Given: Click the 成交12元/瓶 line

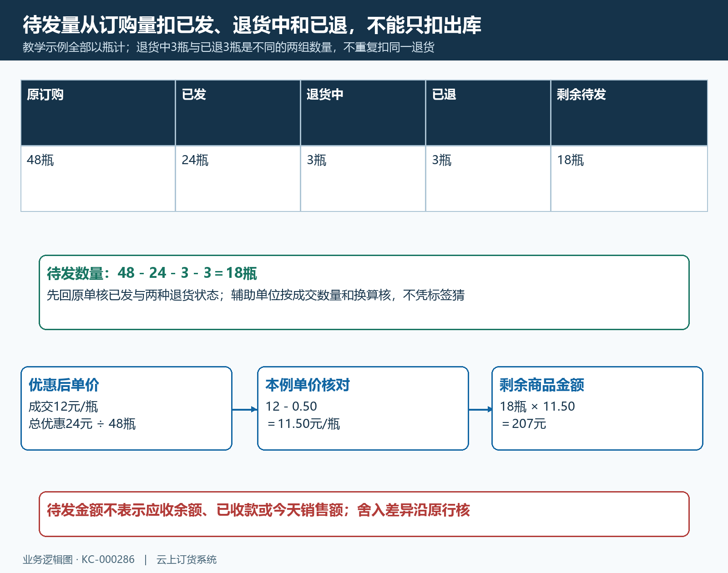Looking at the screenshot, I should click(63, 406).
